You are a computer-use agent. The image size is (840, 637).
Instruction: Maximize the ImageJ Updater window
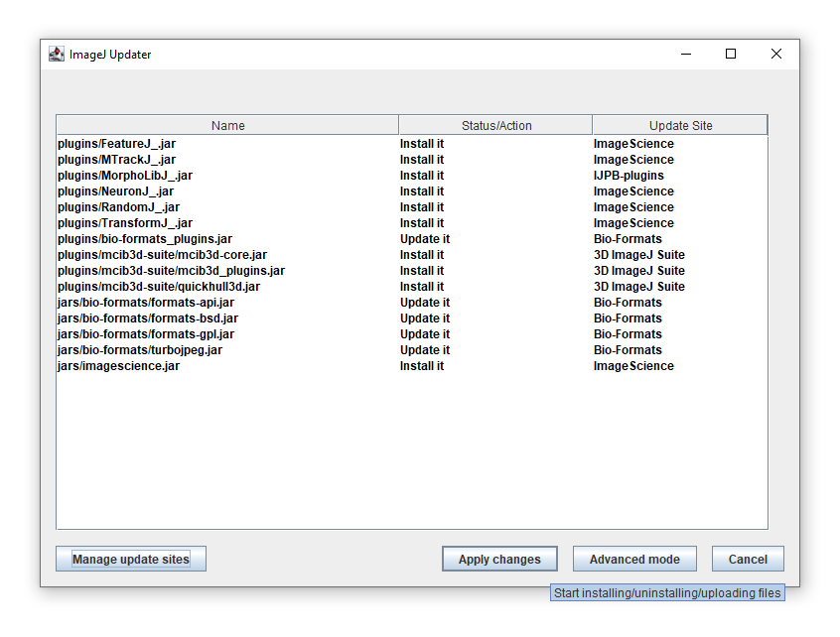click(x=731, y=54)
